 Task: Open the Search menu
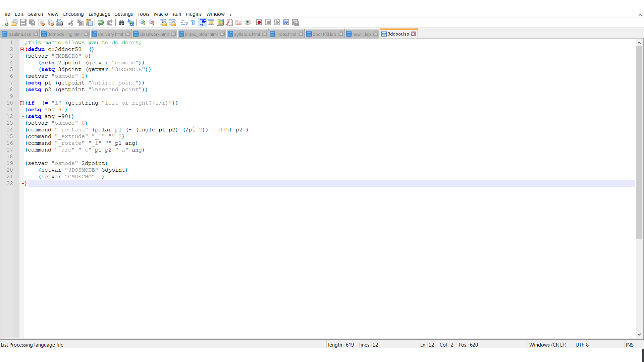pos(36,14)
